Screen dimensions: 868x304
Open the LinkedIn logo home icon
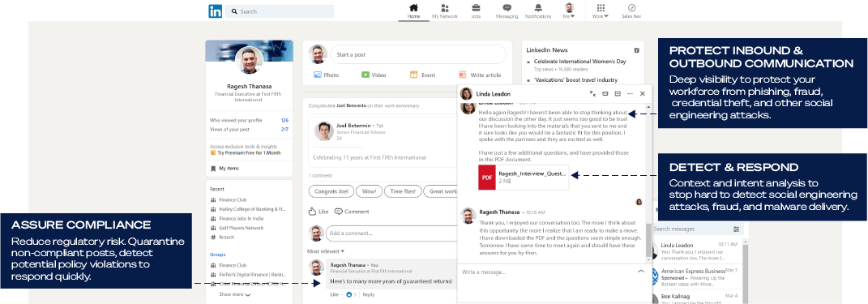[216, 11]
